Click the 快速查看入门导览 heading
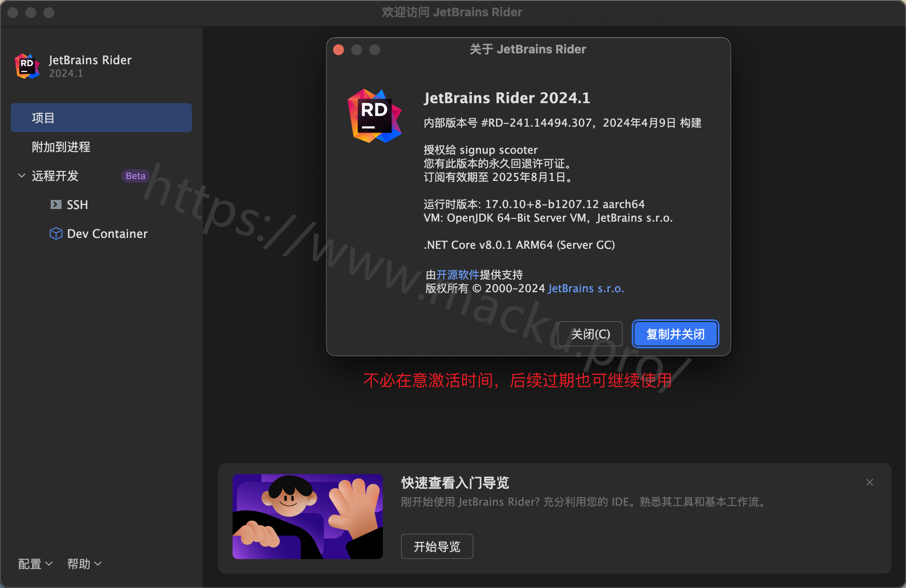The image size is (906, 588). (x=455, y=483)
